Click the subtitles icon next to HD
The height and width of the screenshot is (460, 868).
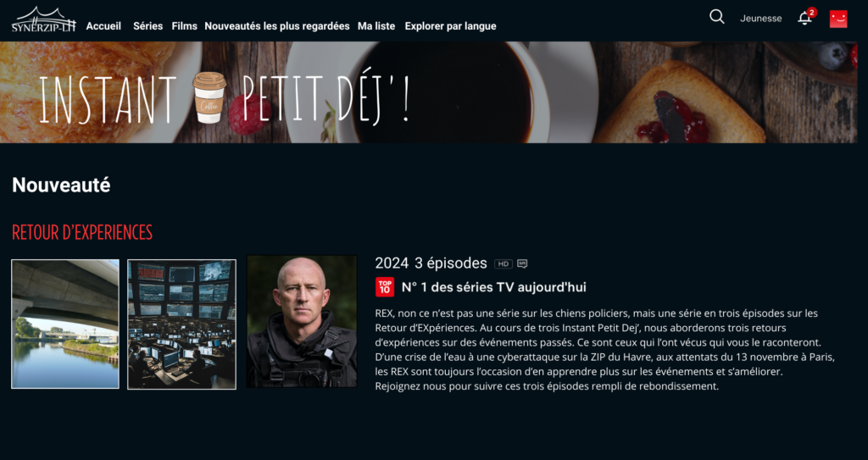(x=522, y=264)
